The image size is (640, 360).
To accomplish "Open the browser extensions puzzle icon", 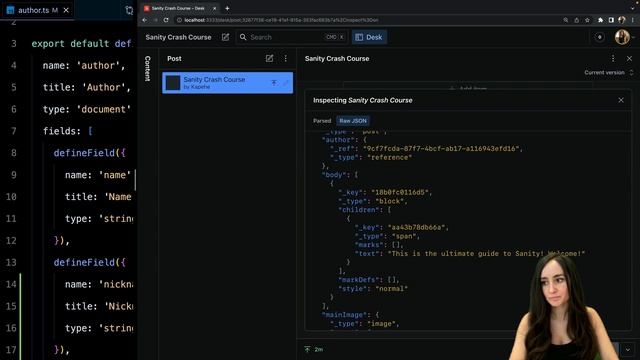I will [x=600, y=20].
